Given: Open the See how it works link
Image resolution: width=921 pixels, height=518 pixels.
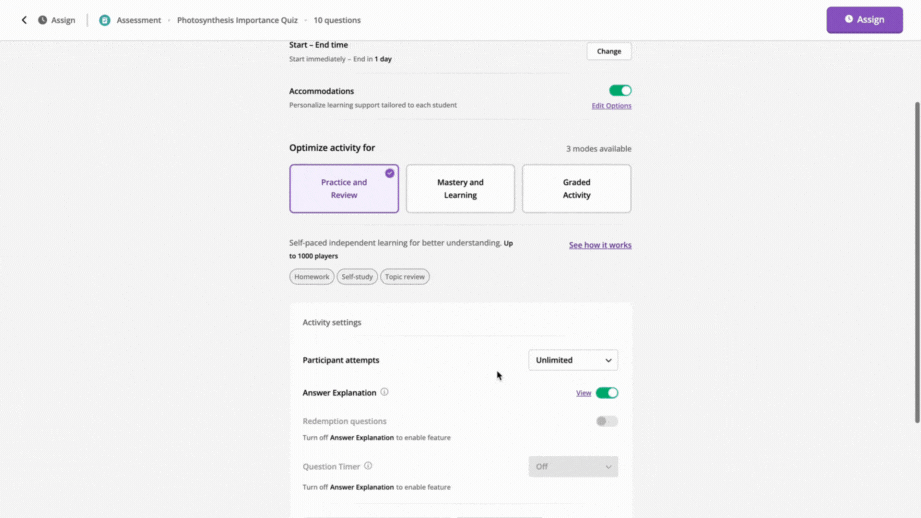Looking at the screenshot, I should point(600,245).
